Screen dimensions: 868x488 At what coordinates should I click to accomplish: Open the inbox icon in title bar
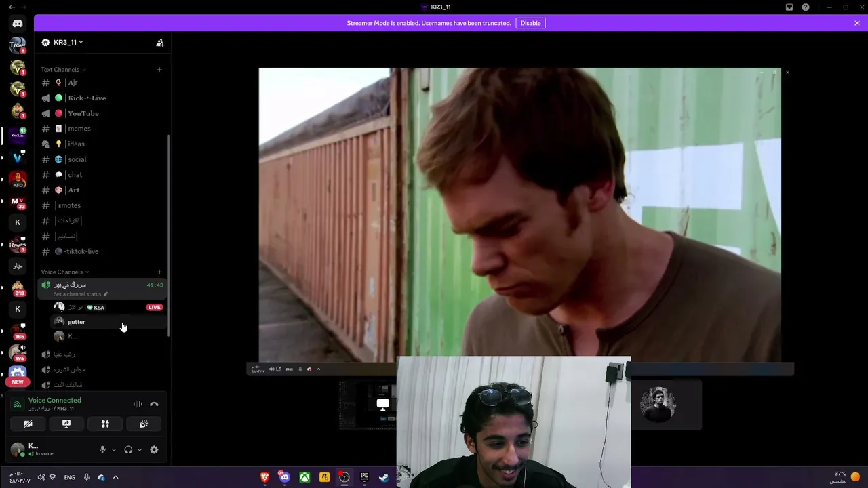point(789,7)
